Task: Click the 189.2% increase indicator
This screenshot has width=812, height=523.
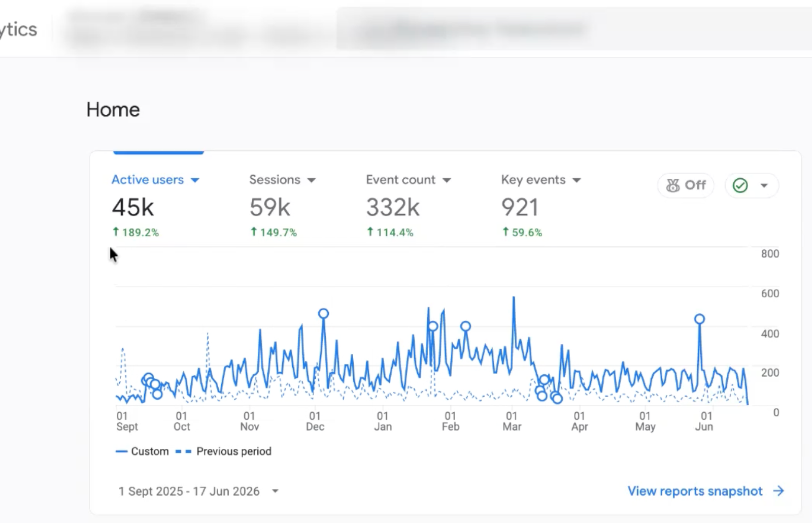Action: [136, 233]
